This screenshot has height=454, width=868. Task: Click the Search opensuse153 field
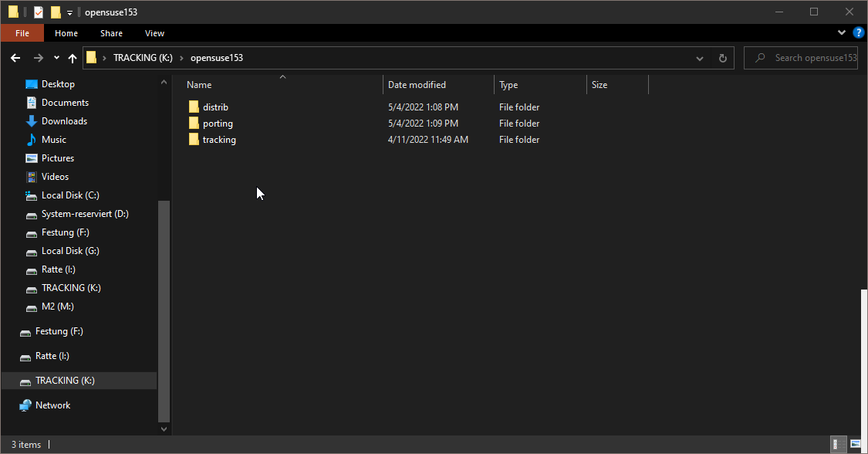pos(810,58)
